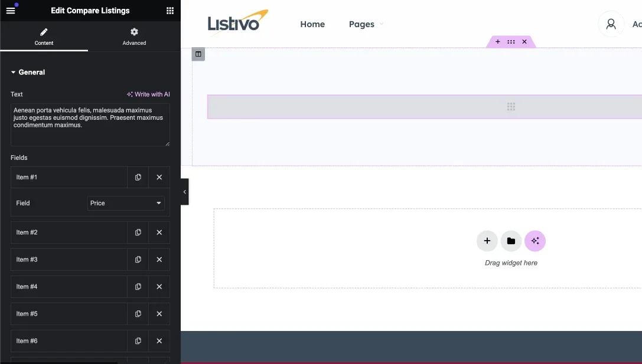Remove Item #6
This screenshot has height=364, width=642.
point(159,340)
